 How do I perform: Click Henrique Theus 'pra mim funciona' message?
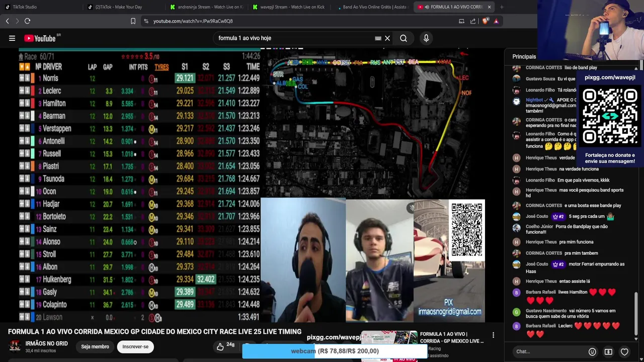pyautogui.click(x=559, y=242)
